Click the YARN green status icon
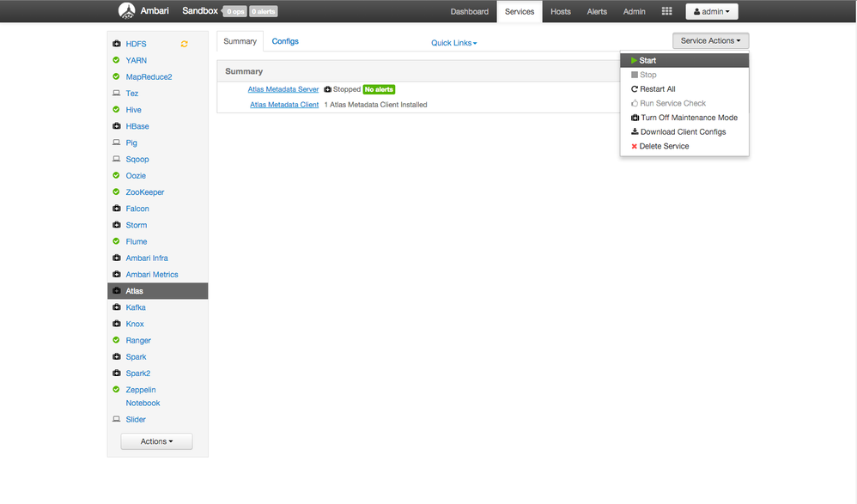 116,60
